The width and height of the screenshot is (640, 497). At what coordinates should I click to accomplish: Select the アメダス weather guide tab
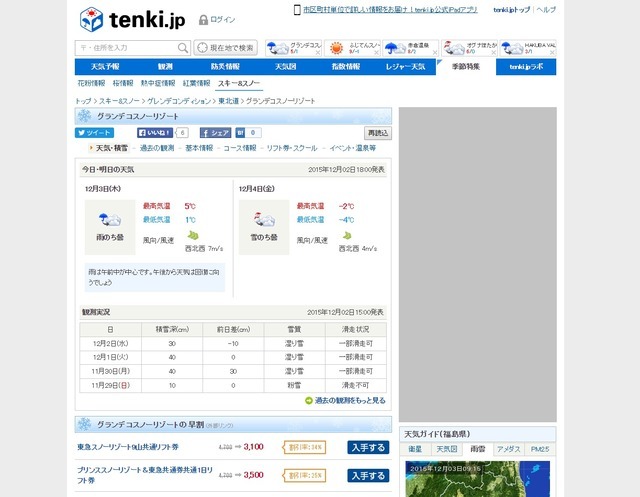click(x=509, y=449)
